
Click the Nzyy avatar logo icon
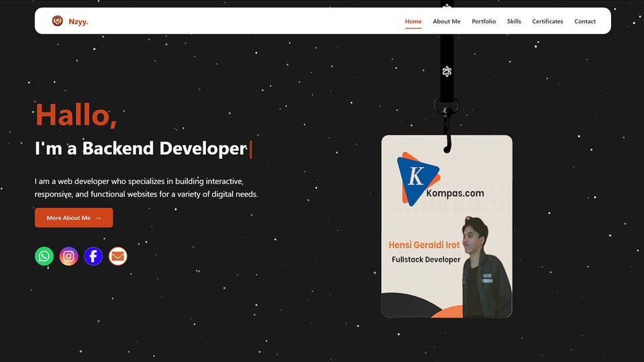coord(58,21)
